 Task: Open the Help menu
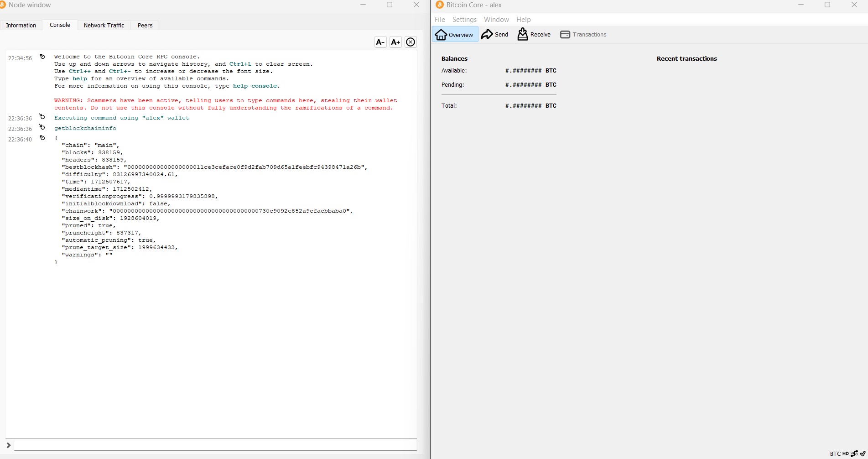524,19
